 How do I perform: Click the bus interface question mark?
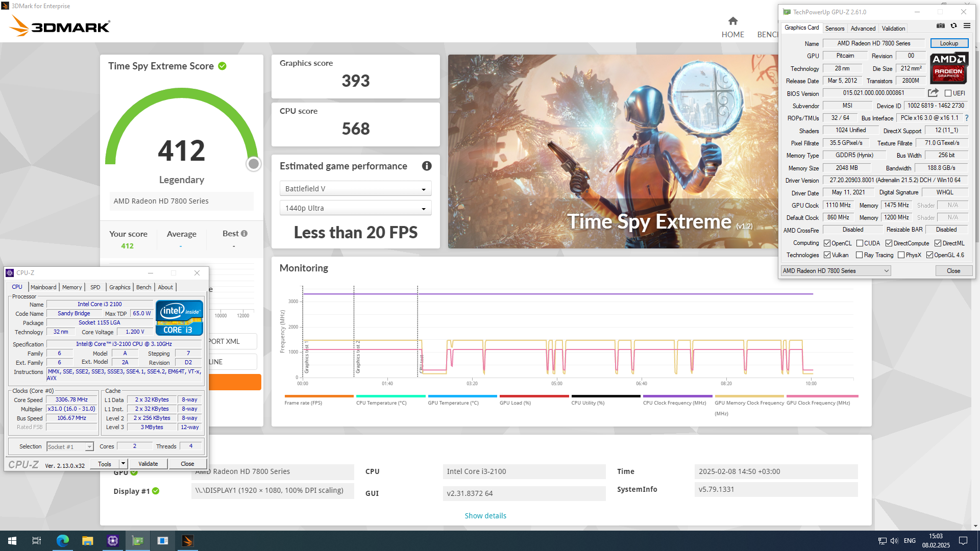coord(966,118)
